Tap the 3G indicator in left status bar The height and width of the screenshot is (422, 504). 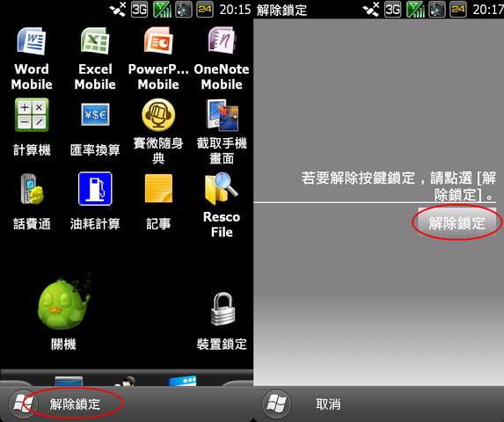[140, 10]
